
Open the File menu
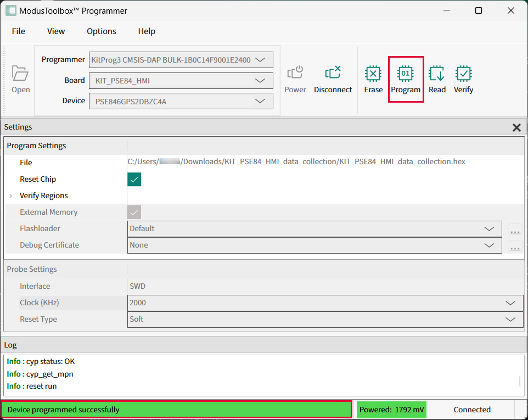coord(19,31)
